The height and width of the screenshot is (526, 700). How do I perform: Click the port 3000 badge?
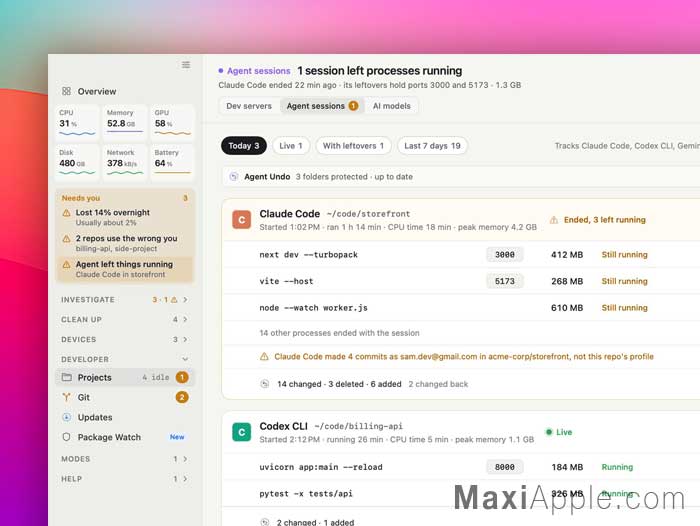click(504, 255)
